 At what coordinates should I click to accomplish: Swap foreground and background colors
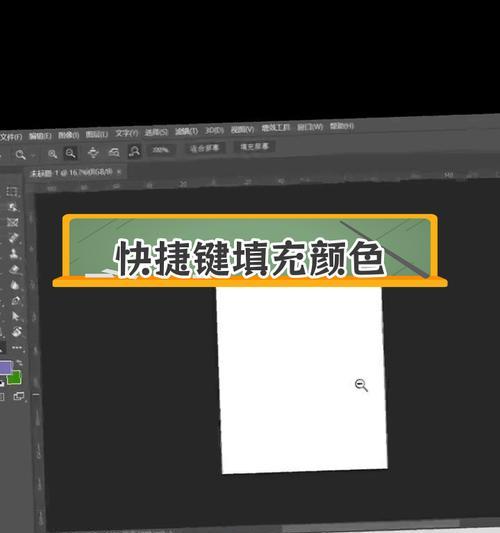coord(19,363)
